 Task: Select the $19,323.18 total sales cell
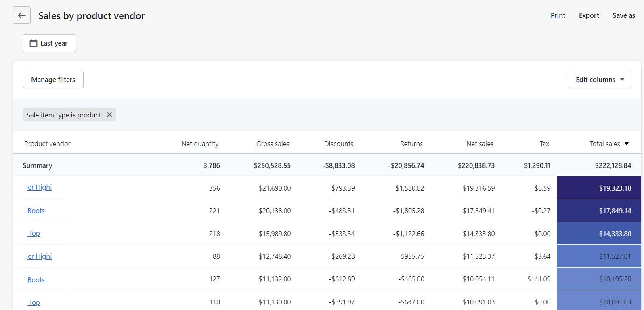pos(599,188)
